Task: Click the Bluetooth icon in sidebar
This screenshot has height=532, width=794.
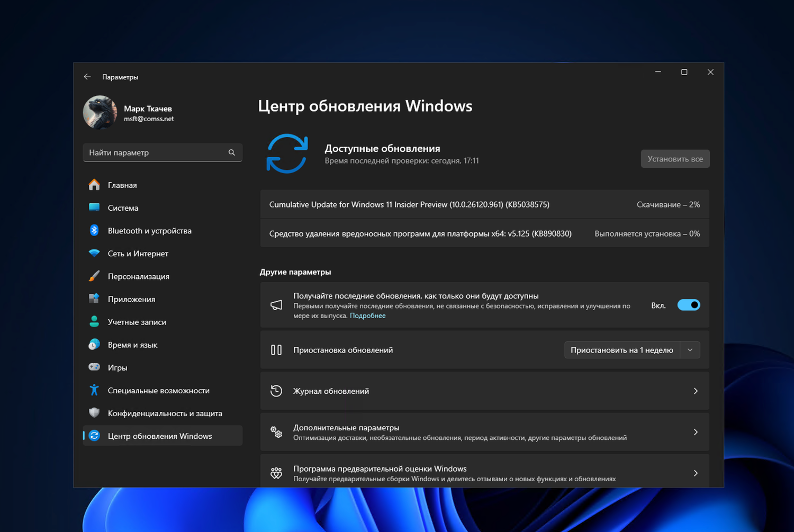Action: [94, 230]
